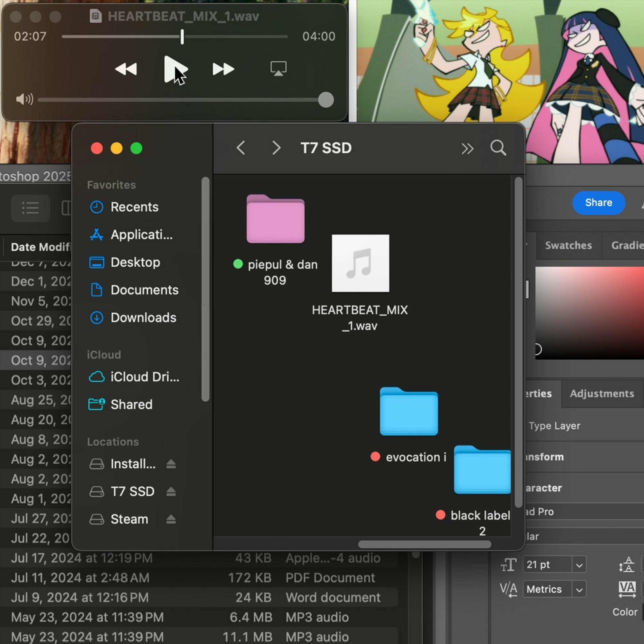
Task: Go back in the Finder window
Action: point(241,148)
